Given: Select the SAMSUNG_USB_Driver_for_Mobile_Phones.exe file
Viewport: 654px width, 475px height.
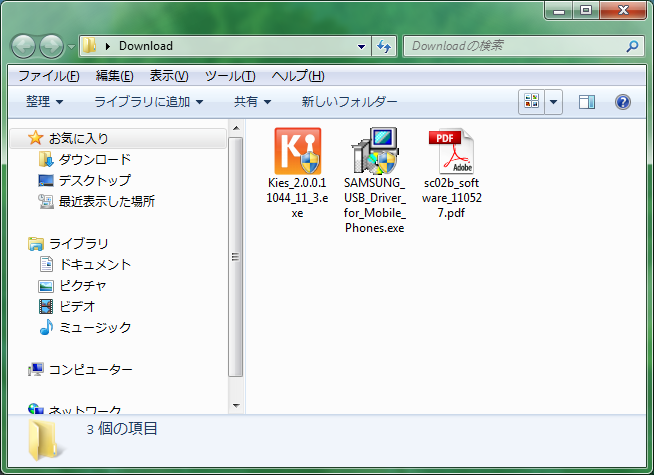Looking at the screenshot, I should tap(374, 152).
